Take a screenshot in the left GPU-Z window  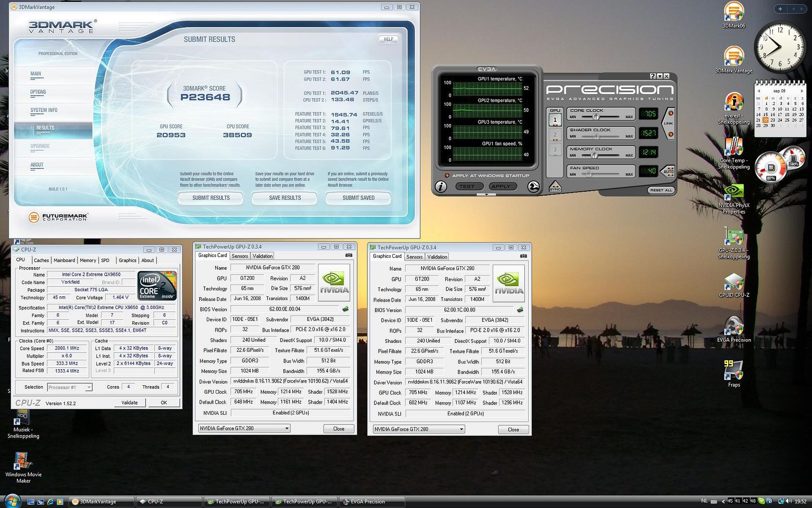[349, 255]
